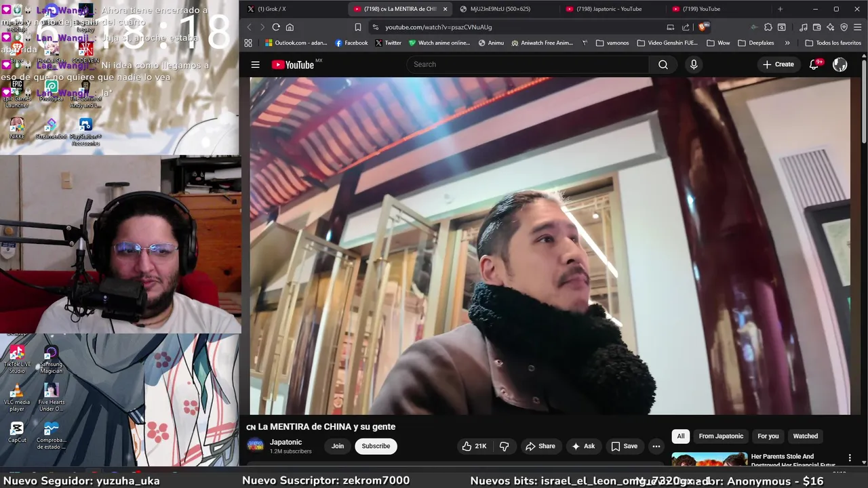This screenshot has width=868, height=488.
Task: Reload the page in Brave toolbar
Action: coord(276,27)
